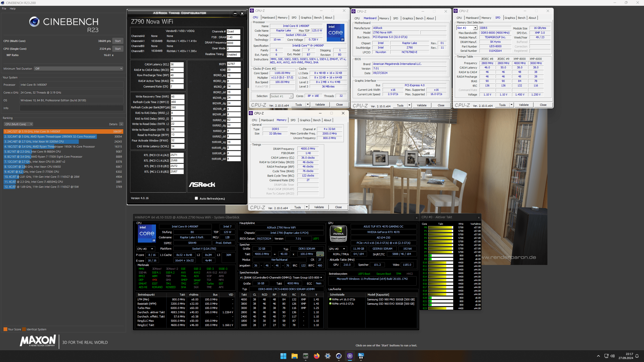Open Firefox from the taskbar

(316, 356)
